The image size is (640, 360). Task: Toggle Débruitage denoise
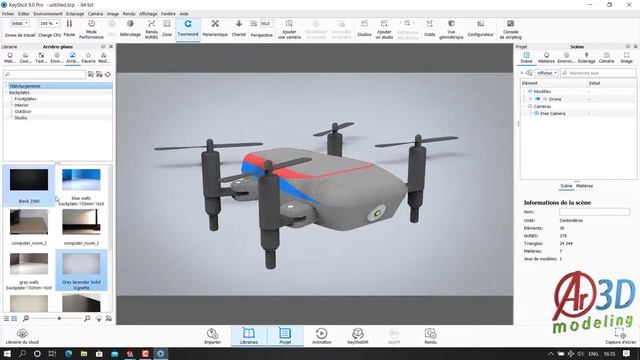[130, 29]
